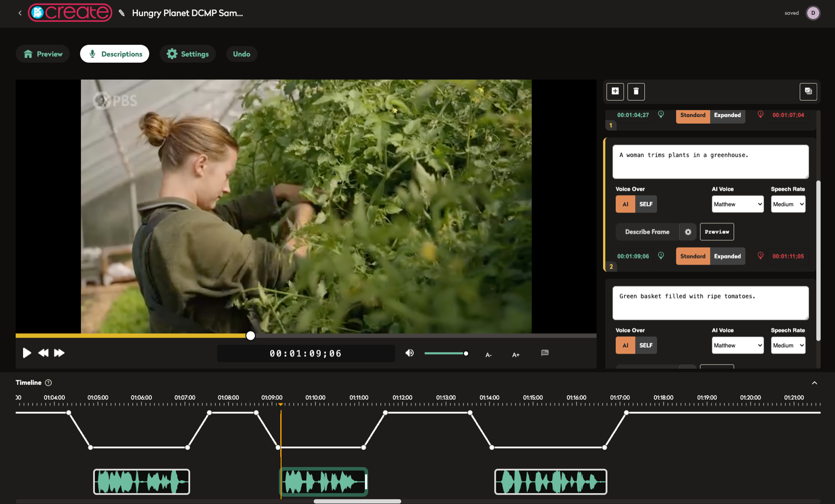Click end time 00:01:07;04
835x504 pixels.
(788, 115)
